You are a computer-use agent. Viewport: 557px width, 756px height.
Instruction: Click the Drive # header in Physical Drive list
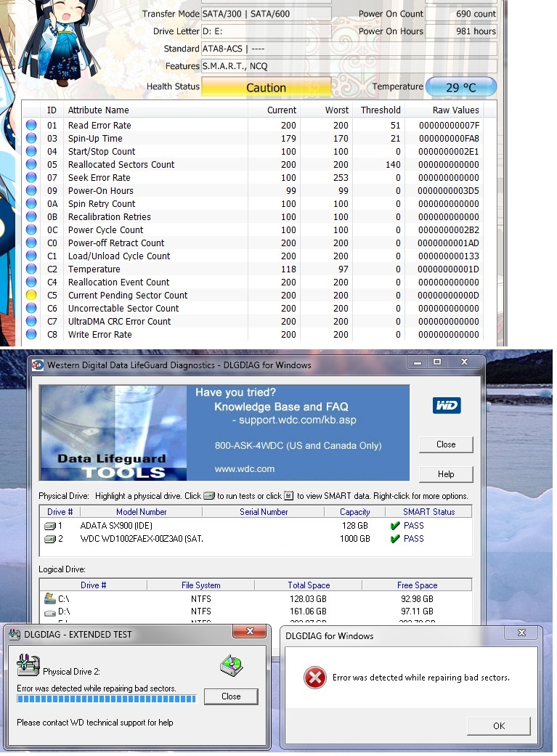[x=60, y=511]
